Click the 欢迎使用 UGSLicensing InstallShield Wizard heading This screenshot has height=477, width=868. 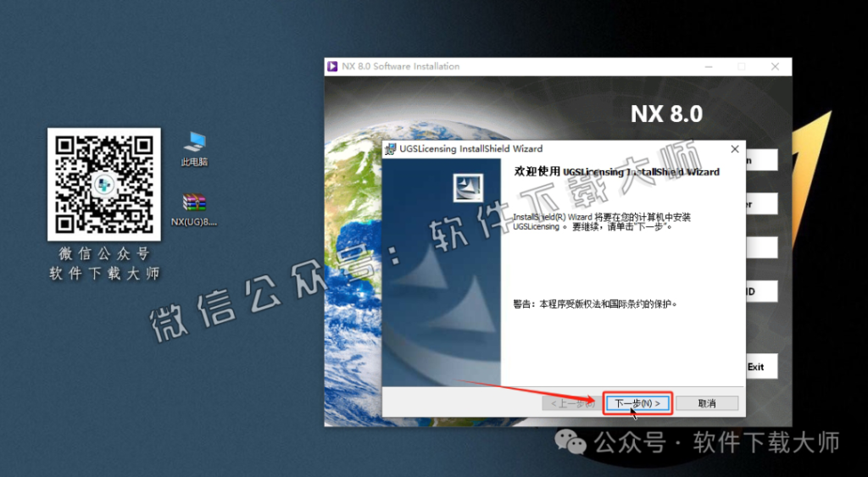617,172
